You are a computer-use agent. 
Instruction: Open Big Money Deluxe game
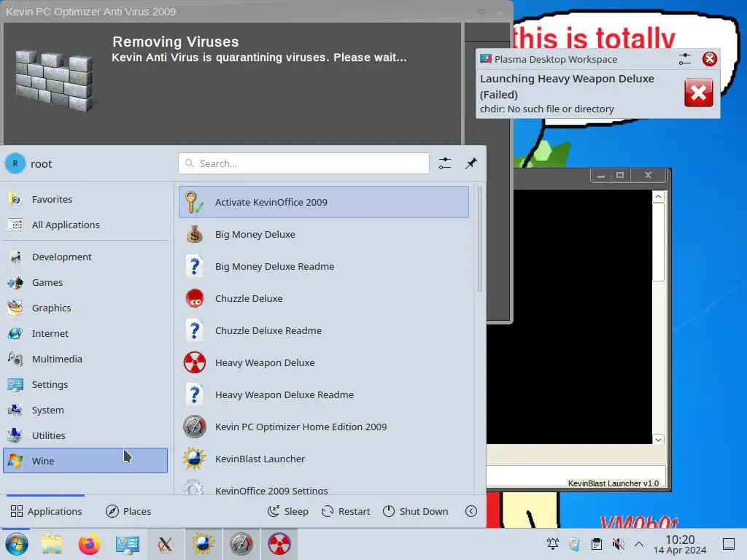[x=323, y=234]
